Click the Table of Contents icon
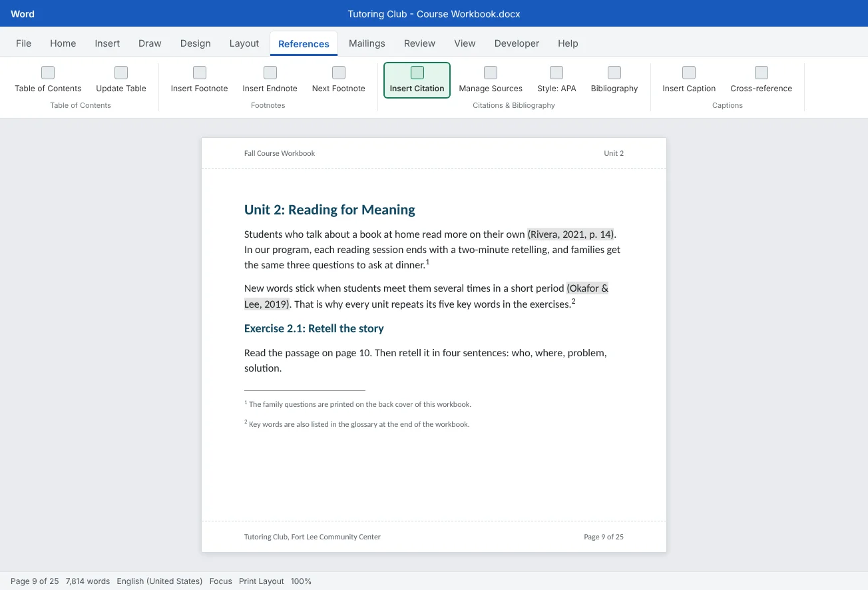The height and width of the screenshot is (590, 868). 48,73
